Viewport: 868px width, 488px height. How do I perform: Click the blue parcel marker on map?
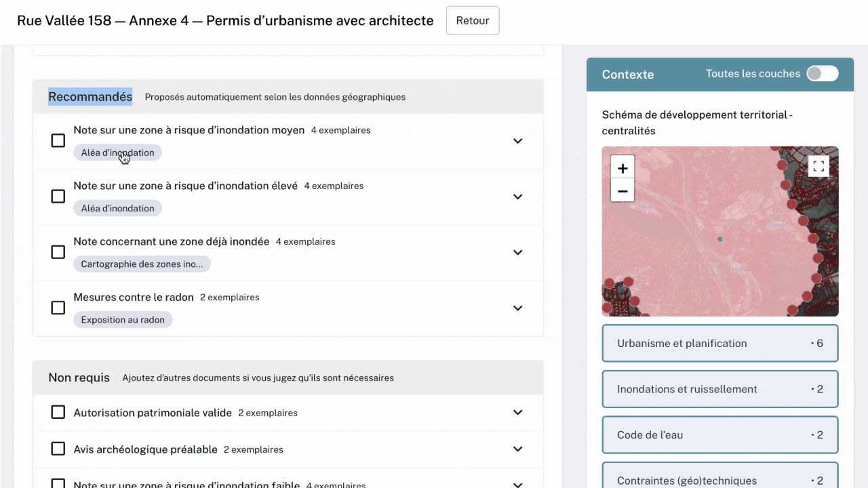(720, 239)
